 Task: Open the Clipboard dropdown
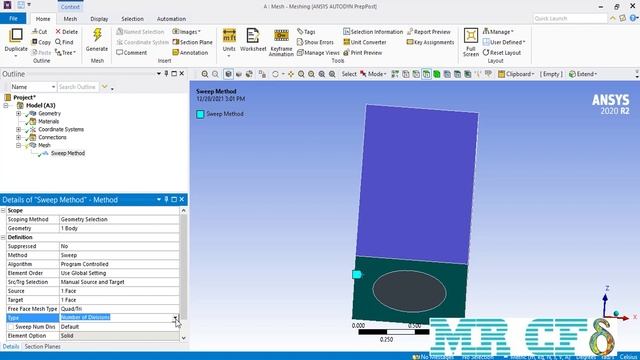point(516,74)
